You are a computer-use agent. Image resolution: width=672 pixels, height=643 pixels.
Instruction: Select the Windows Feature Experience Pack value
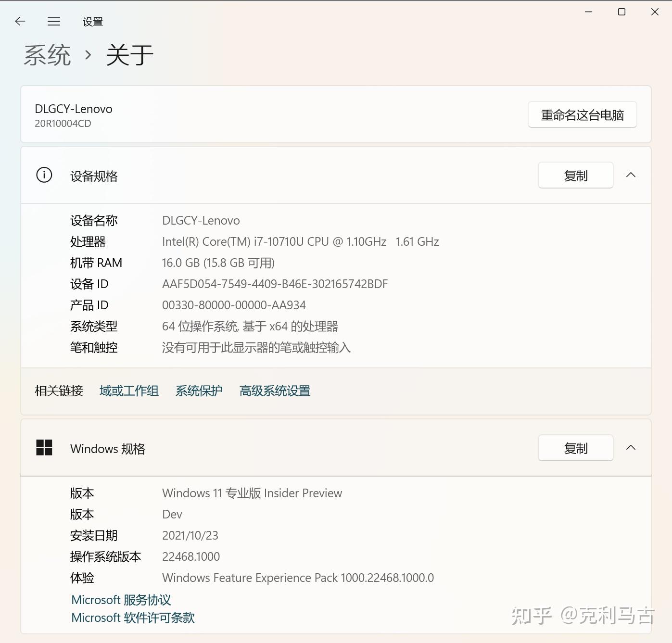pos(298,578)
